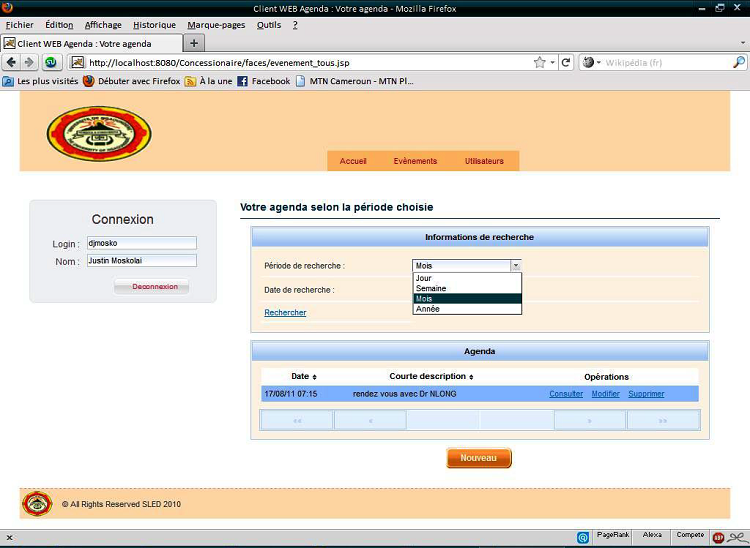This screenshot has width=750, height=548.
Task: Go to the Evènements navigation tab
Action: click(x=415, y=161)
